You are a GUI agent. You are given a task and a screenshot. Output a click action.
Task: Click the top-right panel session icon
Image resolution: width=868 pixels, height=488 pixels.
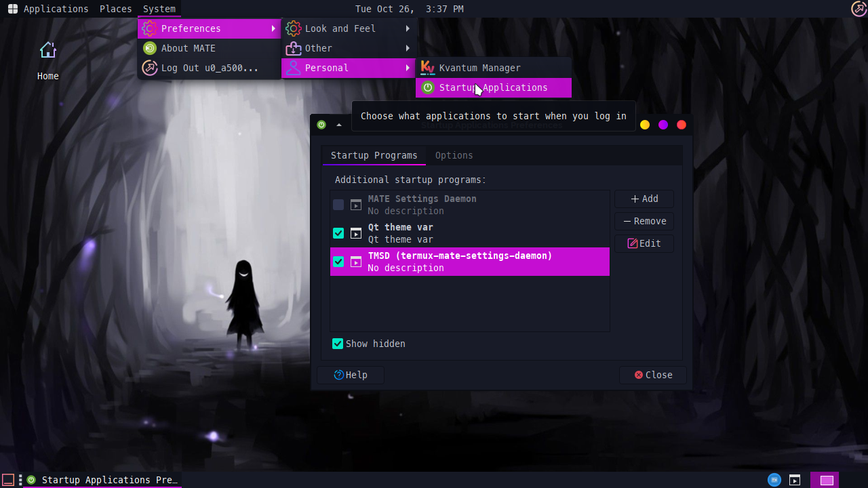859,9
